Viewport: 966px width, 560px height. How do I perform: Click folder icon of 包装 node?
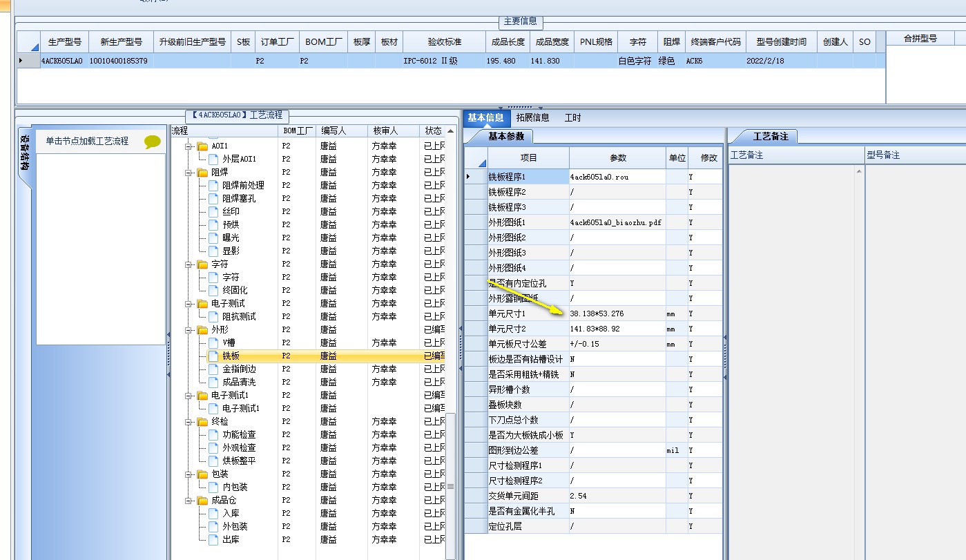[202, 474]
